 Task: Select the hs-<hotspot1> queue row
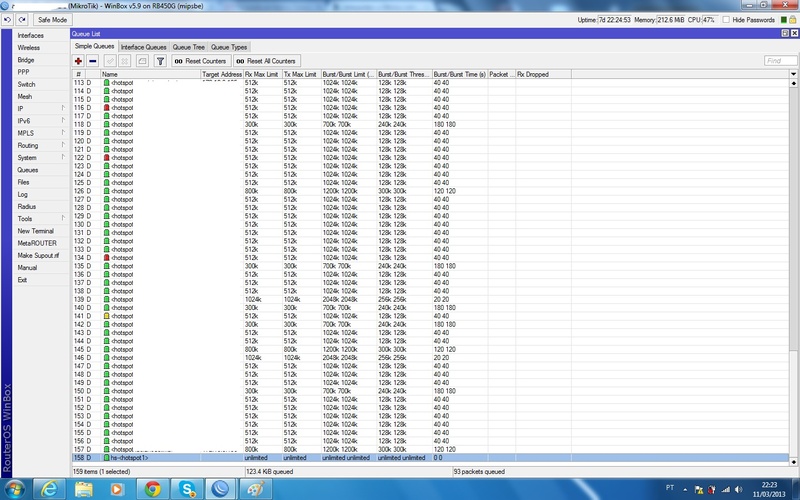coord(430,458)
